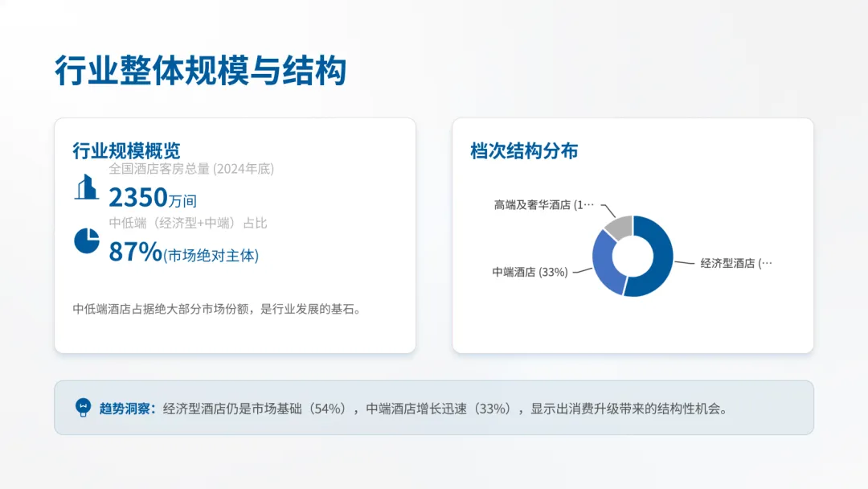This screenshot has width=868, height=489.
Task: Select the footnote about 中低端酒店 market share
Action: (217, 307)
